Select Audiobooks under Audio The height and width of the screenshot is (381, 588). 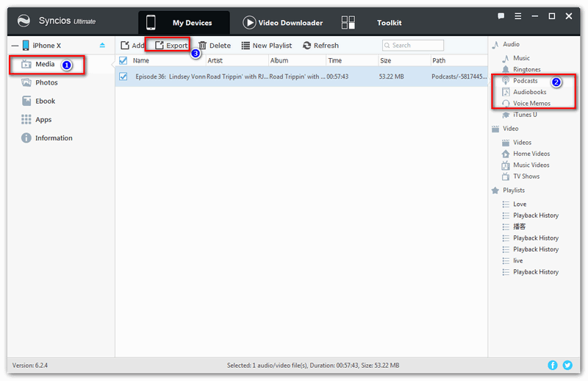tap(524, 92)
